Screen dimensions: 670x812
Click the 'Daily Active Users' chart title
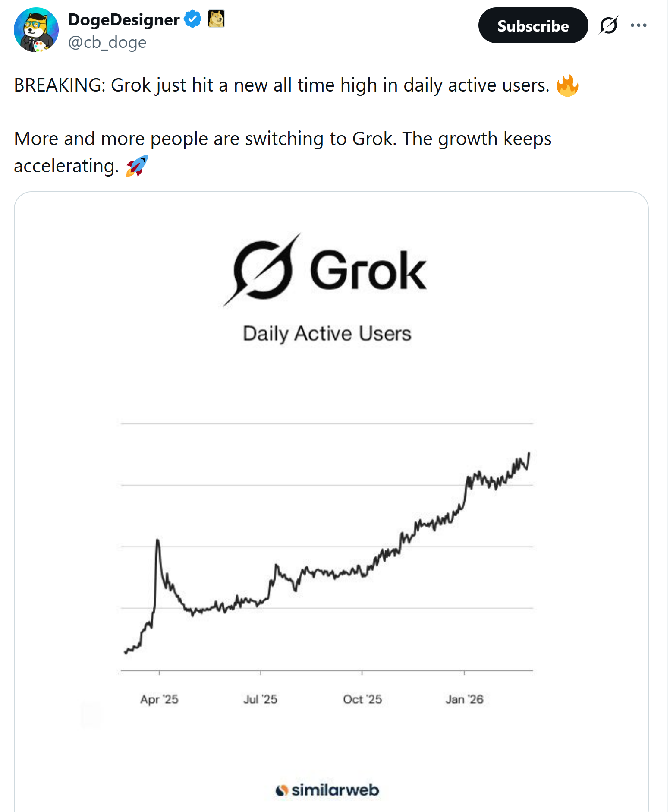tap(327, 334)
